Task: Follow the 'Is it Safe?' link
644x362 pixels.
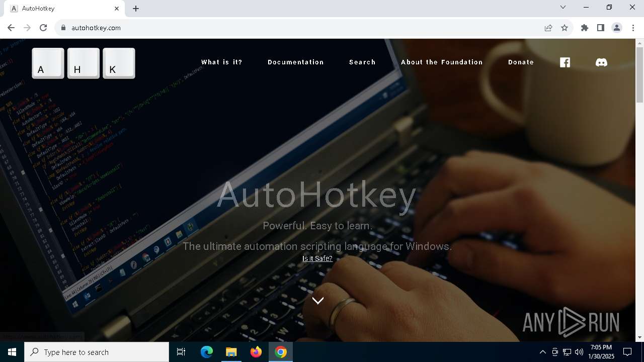Action: click(317, 258)
